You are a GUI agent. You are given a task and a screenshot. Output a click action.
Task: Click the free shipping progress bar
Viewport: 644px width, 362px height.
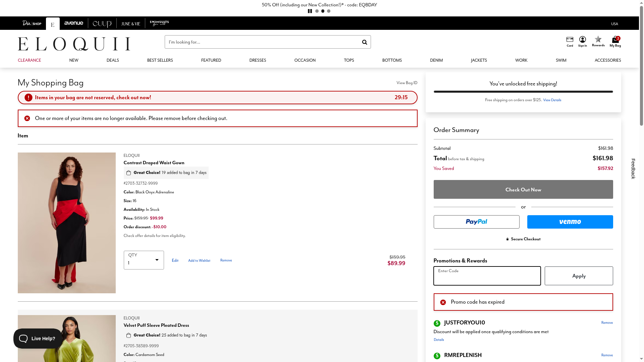tap(523, 92)
